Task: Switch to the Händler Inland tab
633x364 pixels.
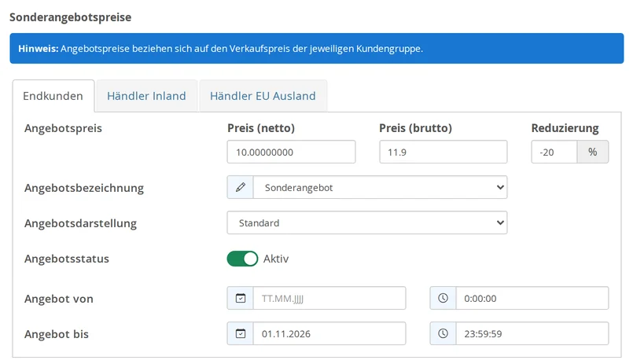Action: (x=146, y=96)
